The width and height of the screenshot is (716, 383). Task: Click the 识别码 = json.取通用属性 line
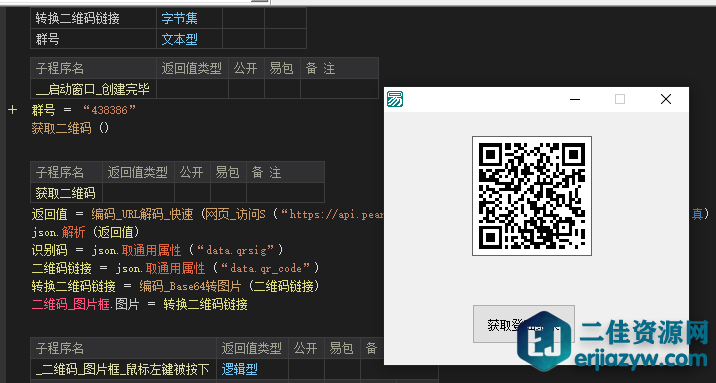[x=158, y=250]
